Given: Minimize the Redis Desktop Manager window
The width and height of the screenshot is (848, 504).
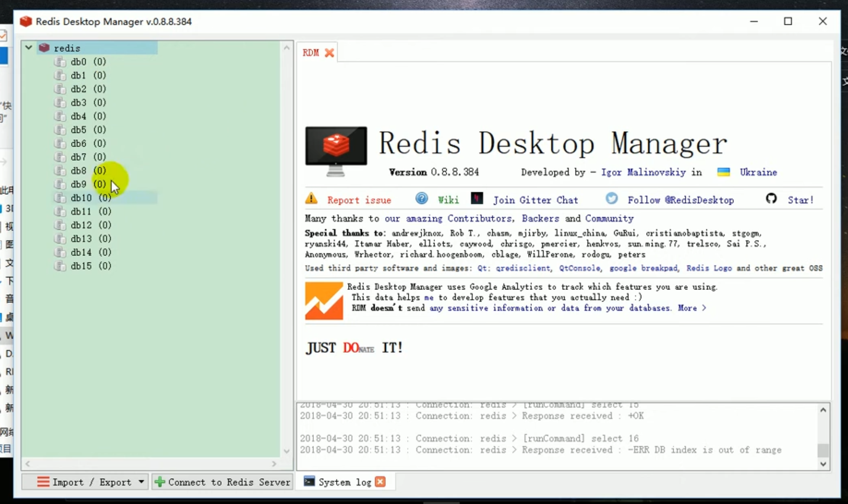Looking at the screenshot, I should point(754,22).
